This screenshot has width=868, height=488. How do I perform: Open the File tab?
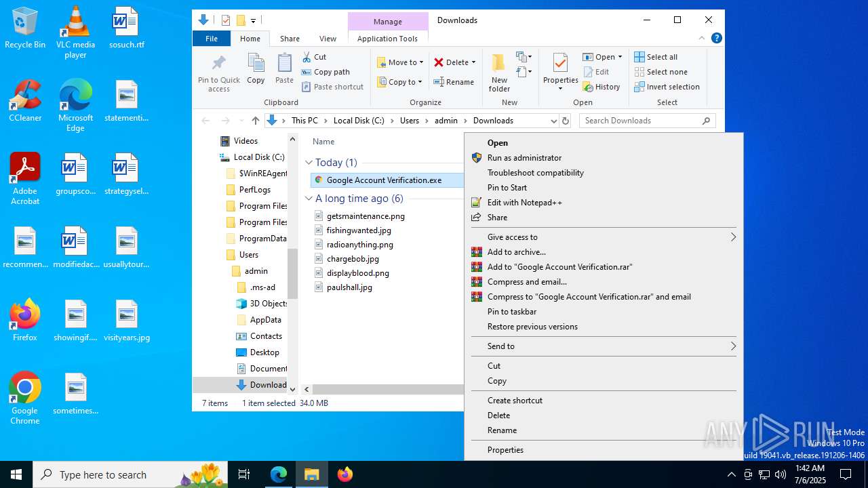[212, 39]
